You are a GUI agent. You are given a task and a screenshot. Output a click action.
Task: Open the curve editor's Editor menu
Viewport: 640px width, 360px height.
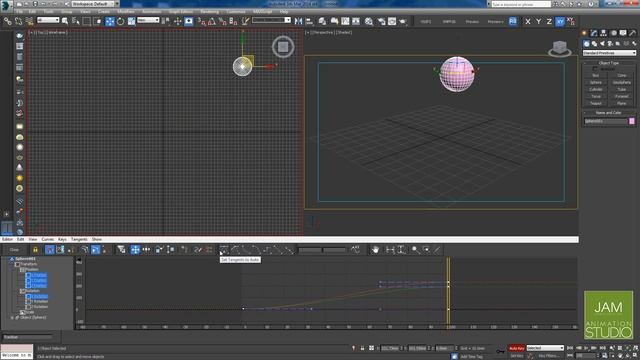(x=7, y=239)
